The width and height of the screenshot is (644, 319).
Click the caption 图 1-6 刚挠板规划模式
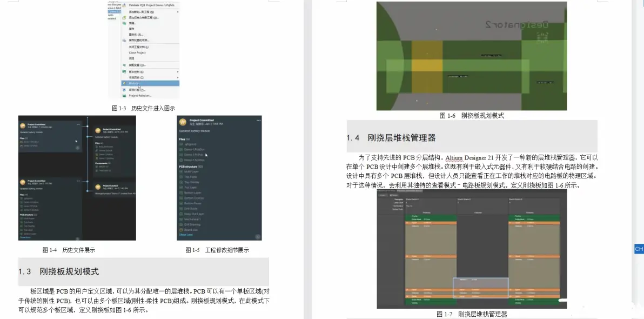click(x=472, y=116)
